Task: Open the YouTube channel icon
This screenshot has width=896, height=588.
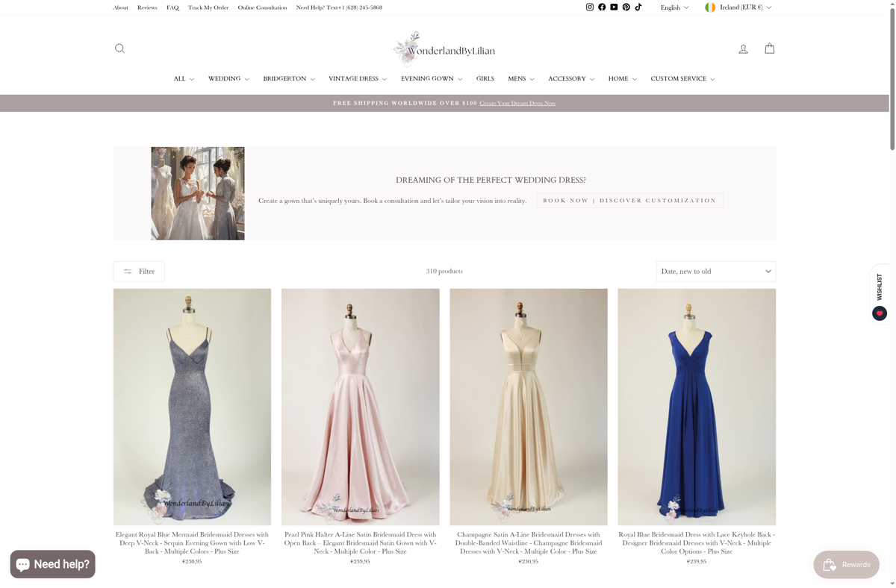Action: point(614,7)
